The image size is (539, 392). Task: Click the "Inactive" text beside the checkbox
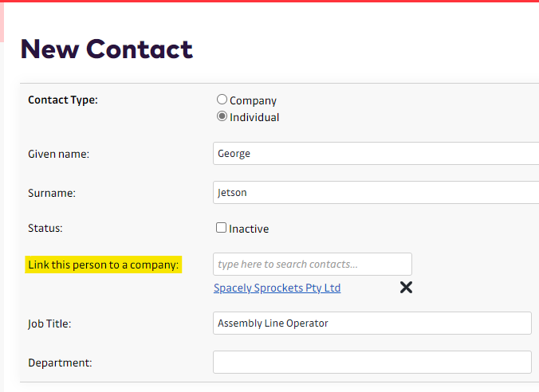tap(249, 229)
